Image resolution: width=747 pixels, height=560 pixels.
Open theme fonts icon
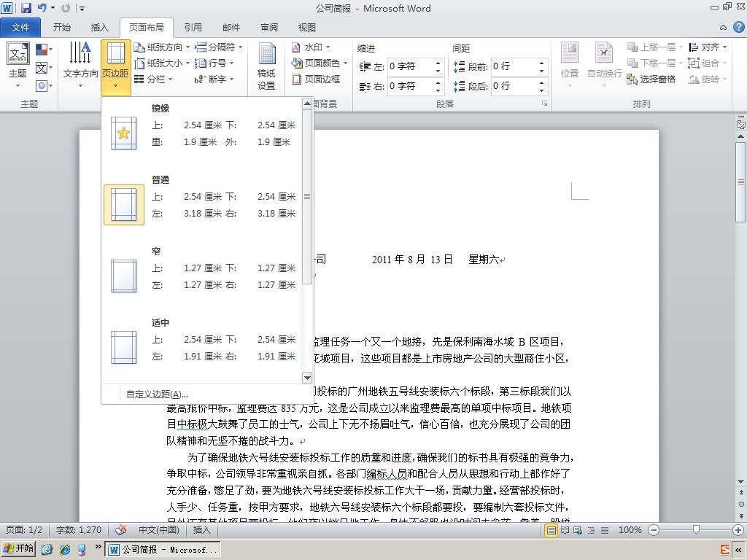point(43,68)
